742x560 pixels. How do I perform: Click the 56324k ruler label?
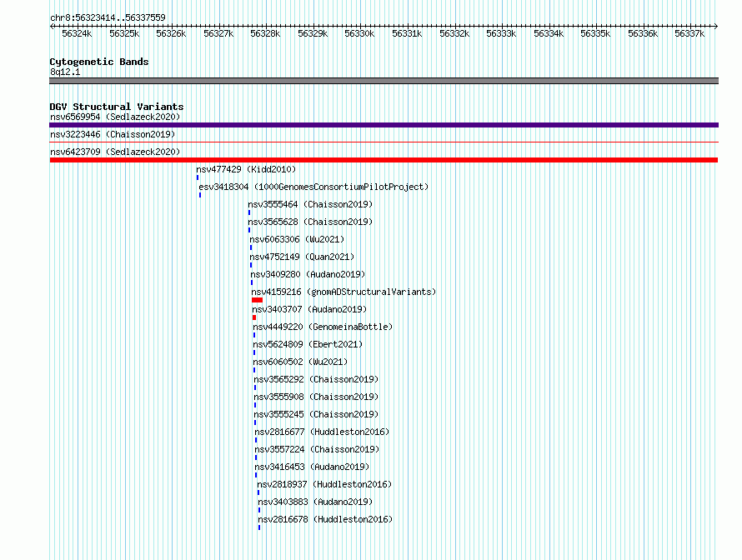click(x=78, y=33)
